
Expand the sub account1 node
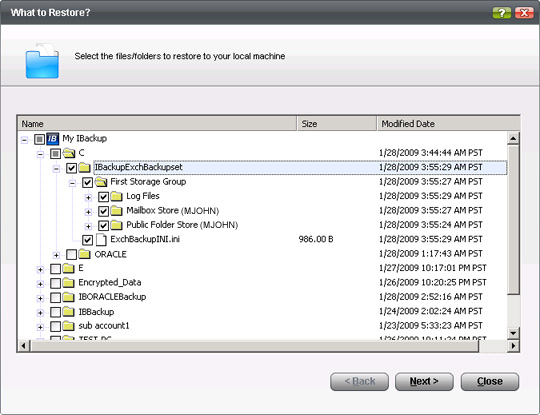pyautogui.click(x=40, y=327)
